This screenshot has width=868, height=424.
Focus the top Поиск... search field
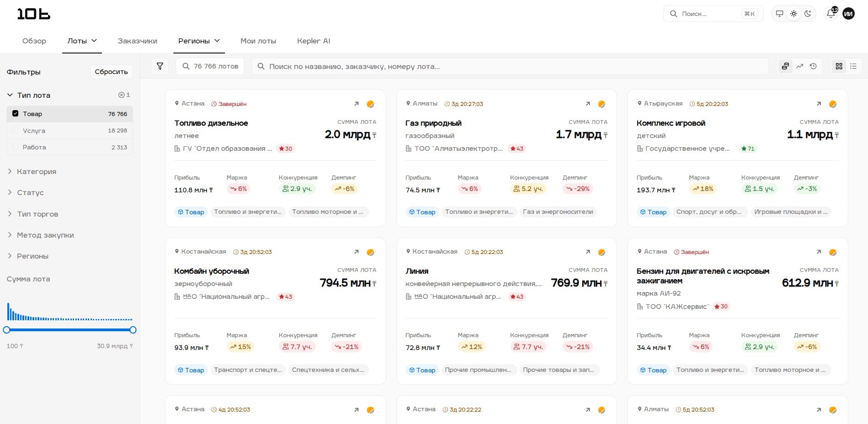point(713,14)
